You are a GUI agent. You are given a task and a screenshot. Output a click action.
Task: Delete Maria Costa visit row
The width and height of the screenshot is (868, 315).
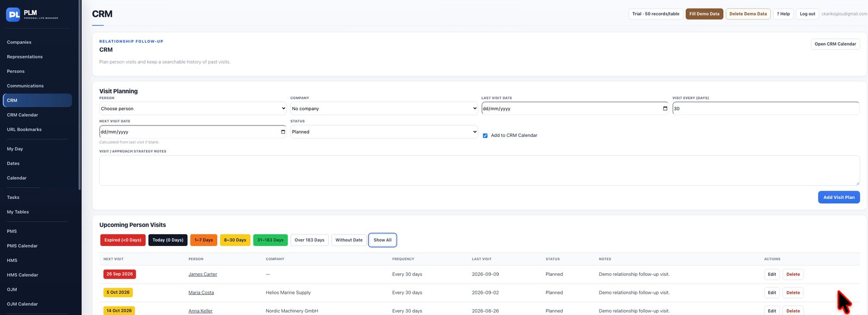click(793, 293)
